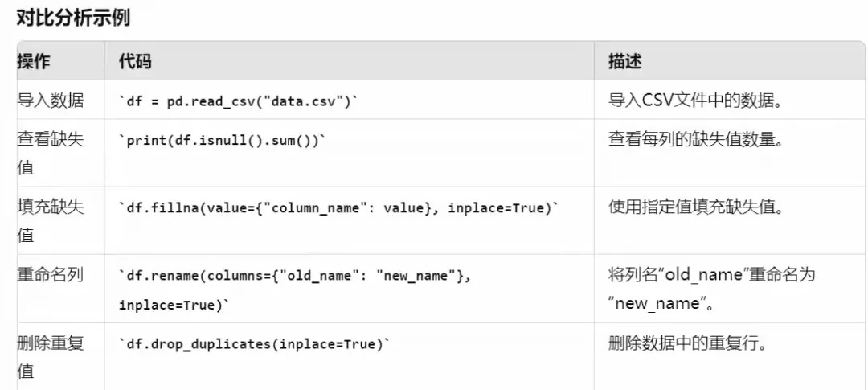868x390 pixels.
Task: Click the old_name rename description text
Action: (712, 289)
